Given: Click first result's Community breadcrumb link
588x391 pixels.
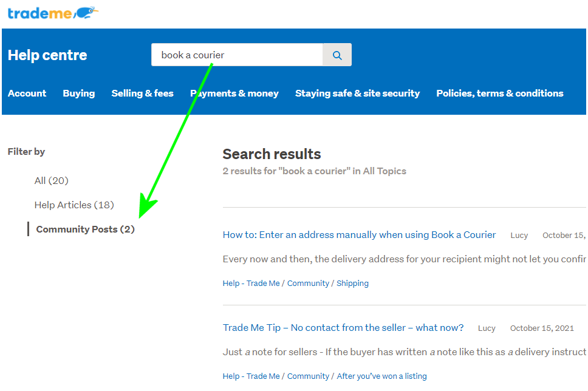Looking at the screenshot, I should click(308, 284).
